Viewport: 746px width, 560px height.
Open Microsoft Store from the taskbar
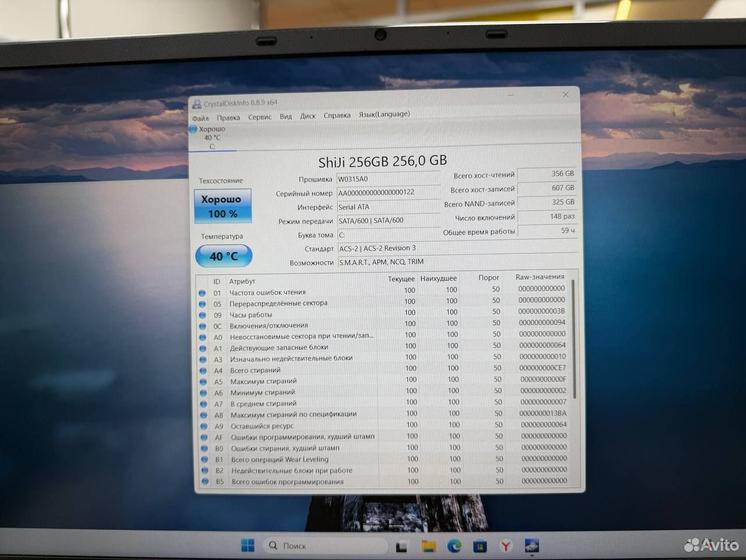point(480,546)
